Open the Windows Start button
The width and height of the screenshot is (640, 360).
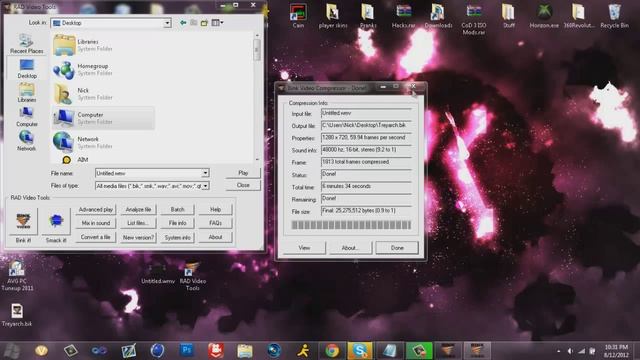click(x=11, y=351)
